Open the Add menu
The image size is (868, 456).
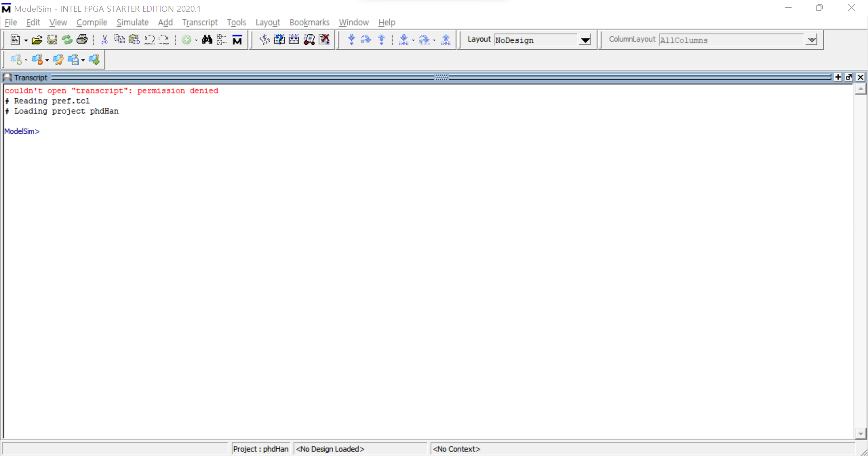[165, 22]
